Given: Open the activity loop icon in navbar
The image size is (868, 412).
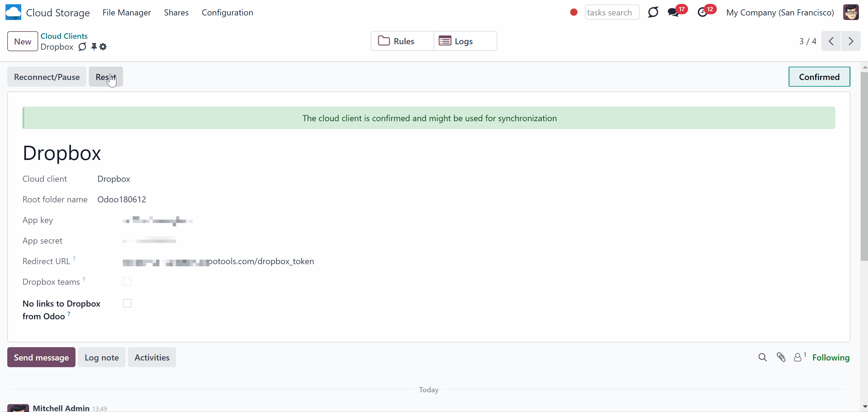Looking at the screenshot, I should coord(653,12).
